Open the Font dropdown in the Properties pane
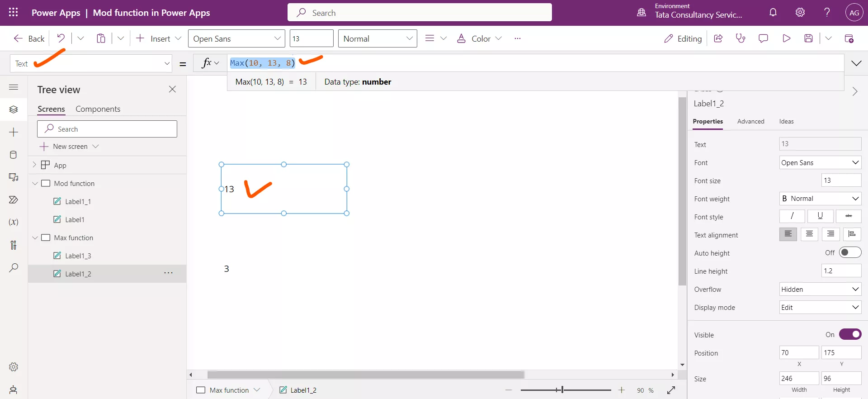Screen dimensions: 868x399 point(820,162)
